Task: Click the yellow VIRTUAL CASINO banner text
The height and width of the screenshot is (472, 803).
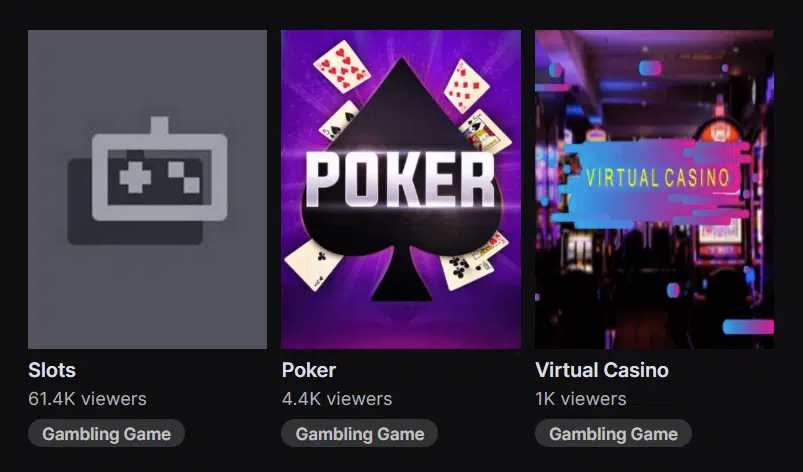Action: click(x=658, y=178)
